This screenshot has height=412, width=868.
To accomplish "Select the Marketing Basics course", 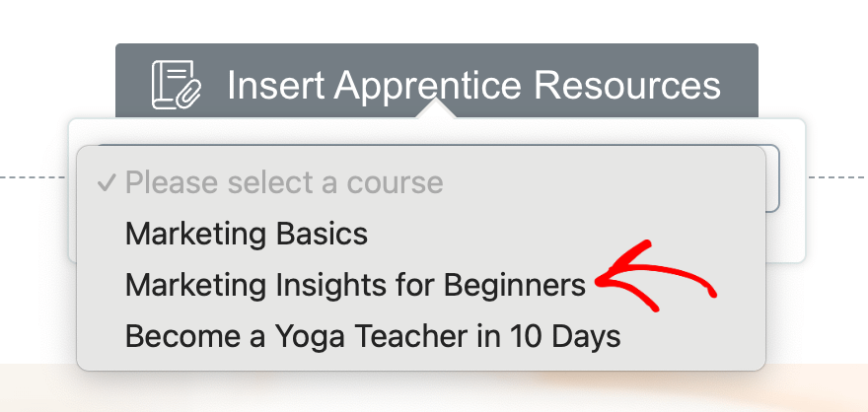I will [x=247, y=234].
